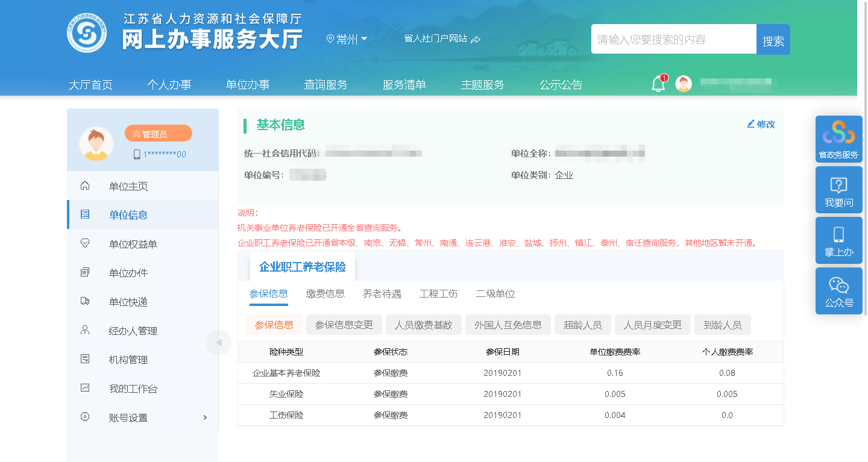Image resolution: width=868 pixels, height=462 pixels.
Task: Click the 搜索 search button
Action: pos(773,40)
